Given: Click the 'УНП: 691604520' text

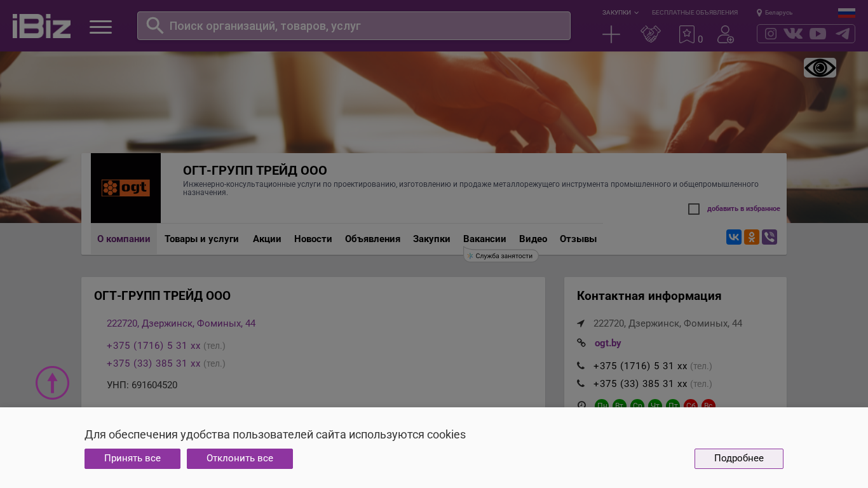Looking at the screenshot, I should pos(142,385).
